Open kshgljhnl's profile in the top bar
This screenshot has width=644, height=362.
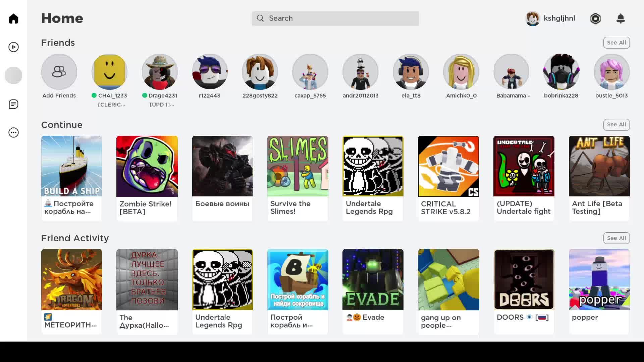(x=550, y=18)
